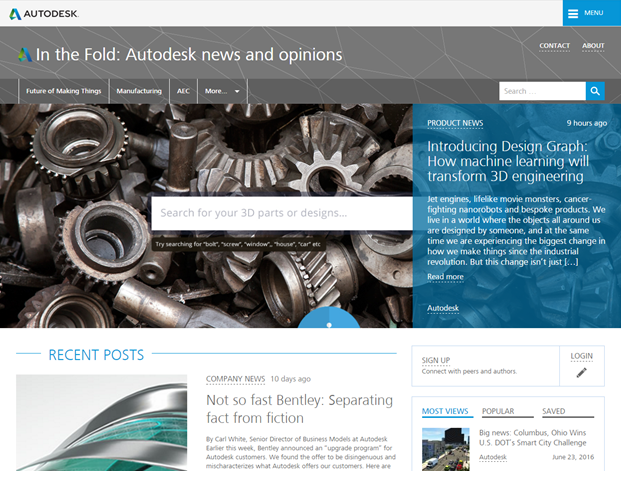The width and height of the screenshot is (621, 478).
Task: Open the AEC category
Action: click(183, 91)
